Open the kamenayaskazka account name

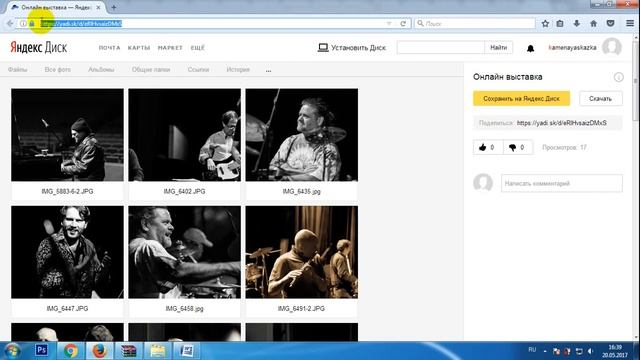click(x=572, y=48)
